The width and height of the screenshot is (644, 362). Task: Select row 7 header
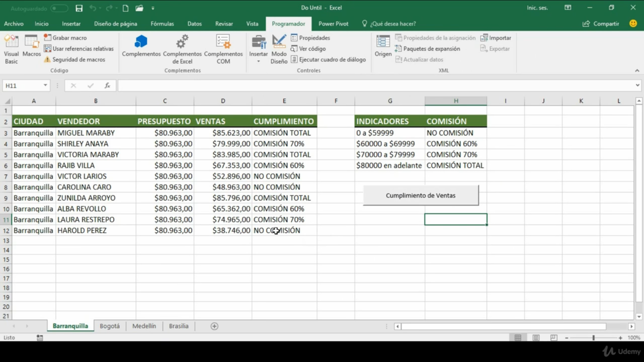[6, 176]
